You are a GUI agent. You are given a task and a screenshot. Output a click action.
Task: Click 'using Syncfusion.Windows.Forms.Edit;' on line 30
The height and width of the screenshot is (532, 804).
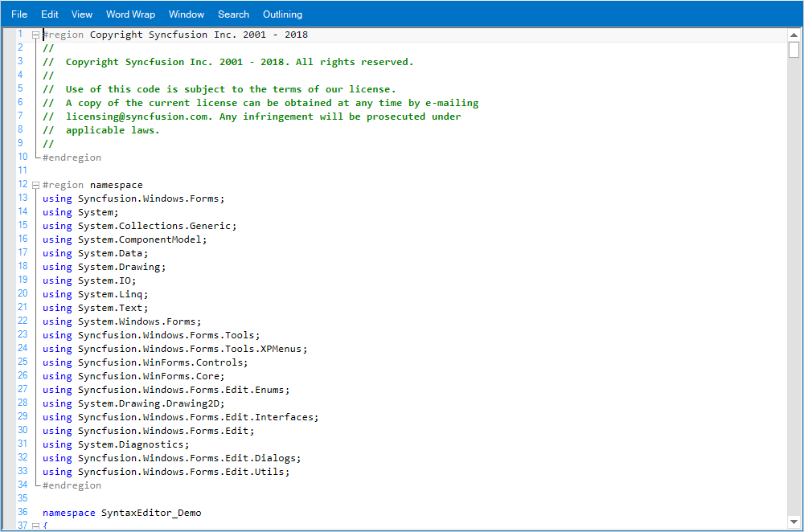(x=148, y=431)
